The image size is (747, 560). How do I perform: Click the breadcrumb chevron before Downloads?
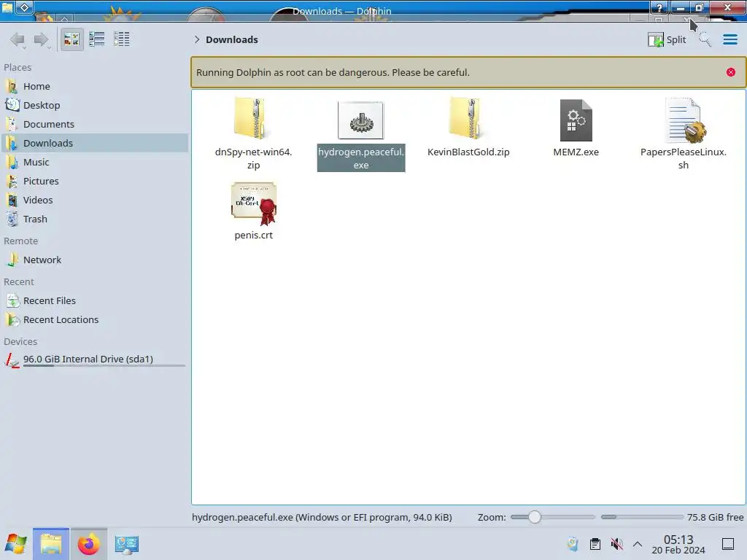point(197,39)
